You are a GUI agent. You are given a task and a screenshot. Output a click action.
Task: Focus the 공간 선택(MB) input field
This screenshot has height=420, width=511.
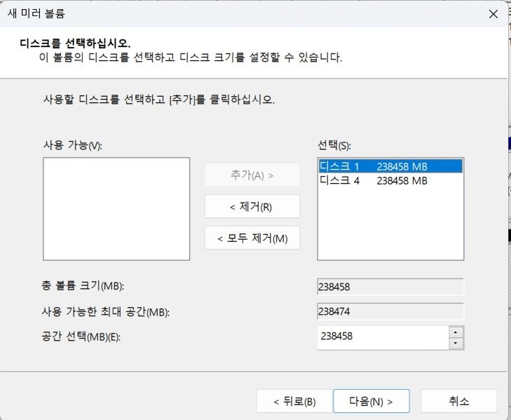tap(383, 337)
